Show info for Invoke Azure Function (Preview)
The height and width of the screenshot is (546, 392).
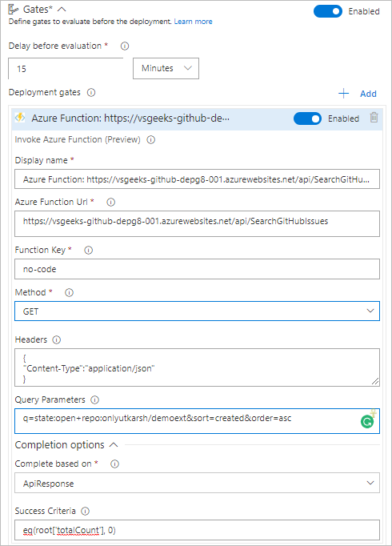click(x=151, y=140)
